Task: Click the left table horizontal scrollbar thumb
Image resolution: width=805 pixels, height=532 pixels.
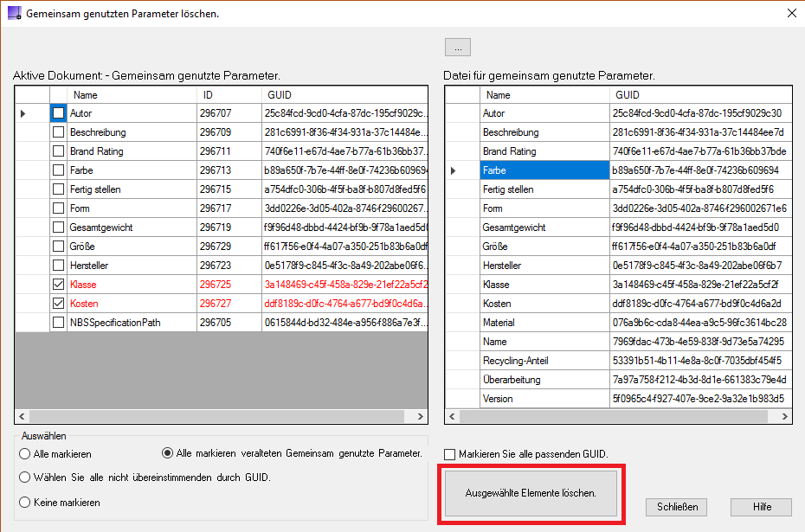Action: pos(216,416)
